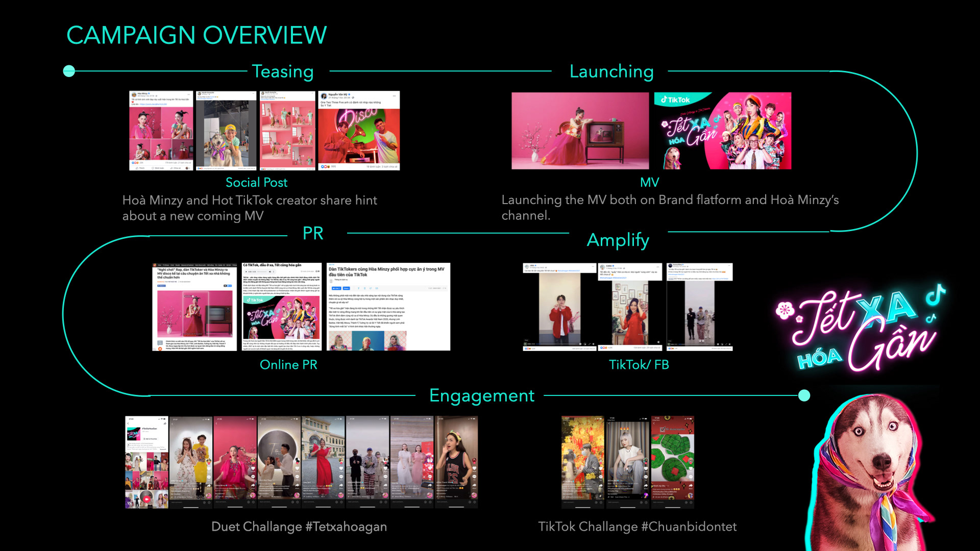The image size is (980, 551).
Task: Open the Dàn TikTokers PR article screenshot
Action: coord(388,307)
